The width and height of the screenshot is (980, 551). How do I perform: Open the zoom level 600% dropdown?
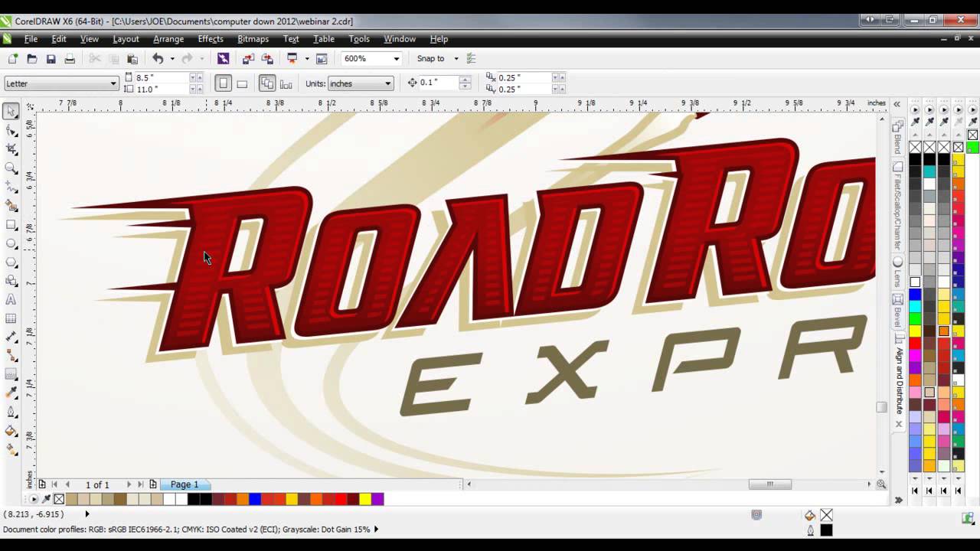[x=396, y=59]
